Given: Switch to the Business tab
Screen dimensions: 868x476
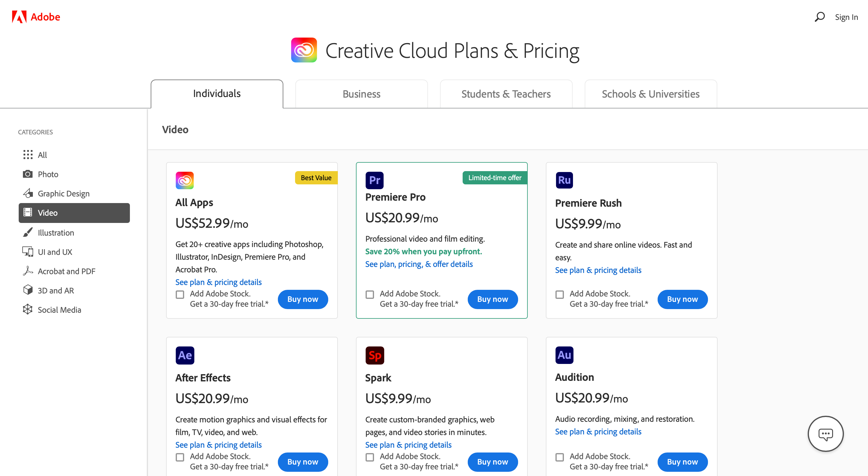Looking at the screenshot, I should pyautogui.click(x=361, y=94).
